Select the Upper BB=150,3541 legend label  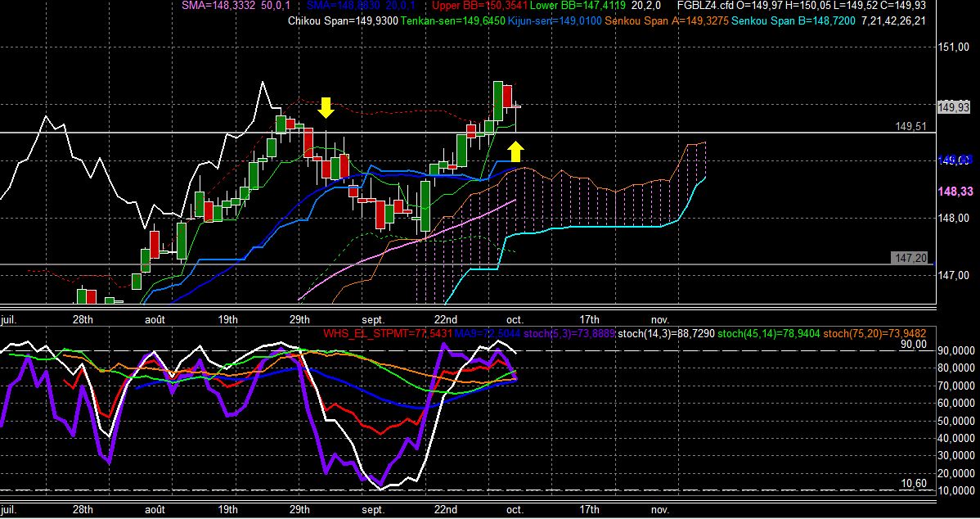coord(480,6)
